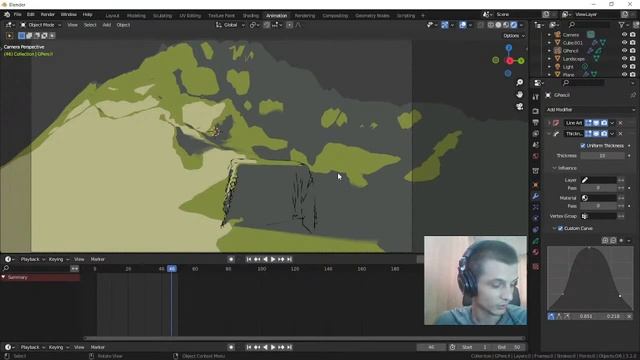Open the viewport View menu

(x=72, y=25)
